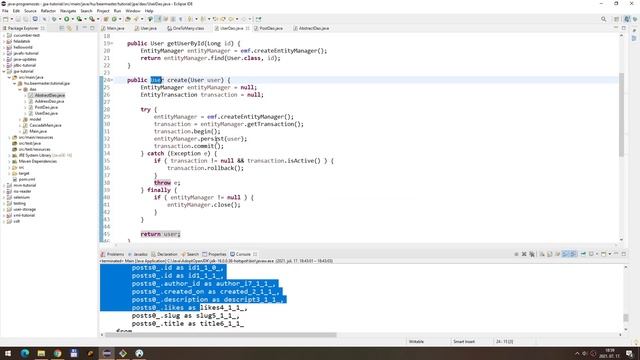Run the program with green Run icon
This screenshot has height=360, width=640.
coord(67,19)
